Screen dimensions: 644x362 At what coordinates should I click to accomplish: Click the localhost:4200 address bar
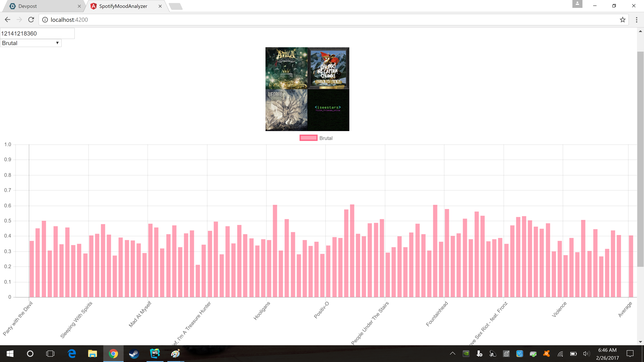coord(325,20)
